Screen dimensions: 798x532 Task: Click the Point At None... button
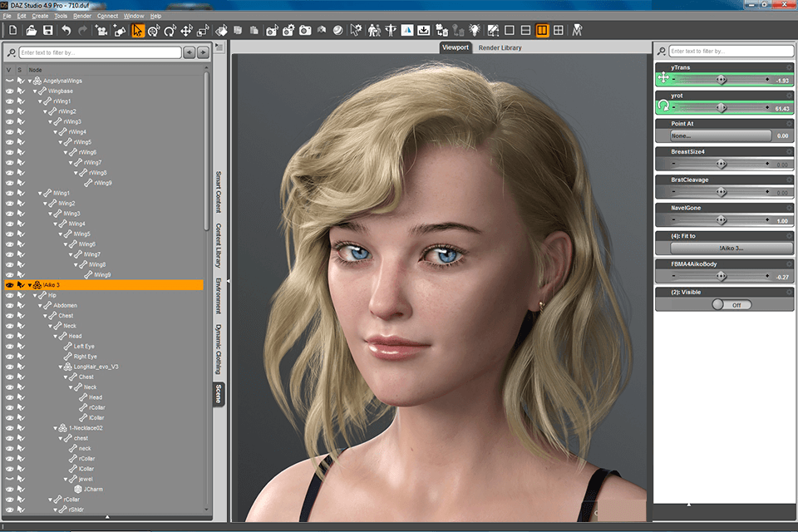tap(720, 135)
